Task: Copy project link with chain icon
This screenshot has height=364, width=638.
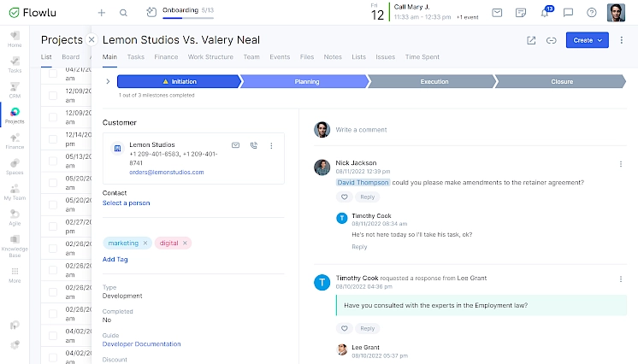Action: pyautogui.click(x=552, y=40)
